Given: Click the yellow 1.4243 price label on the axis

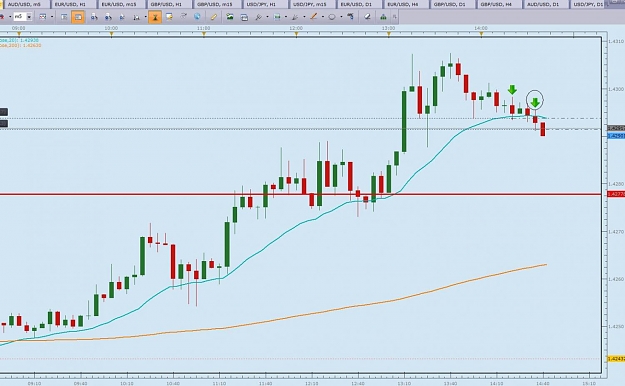Looking at the screenshot, I should coord(616,359).
